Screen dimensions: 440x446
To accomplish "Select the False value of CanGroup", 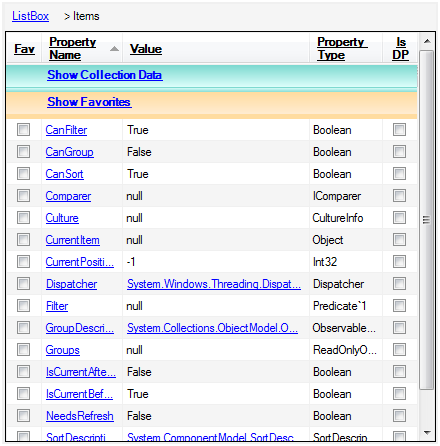I will [x=139, y=152].
